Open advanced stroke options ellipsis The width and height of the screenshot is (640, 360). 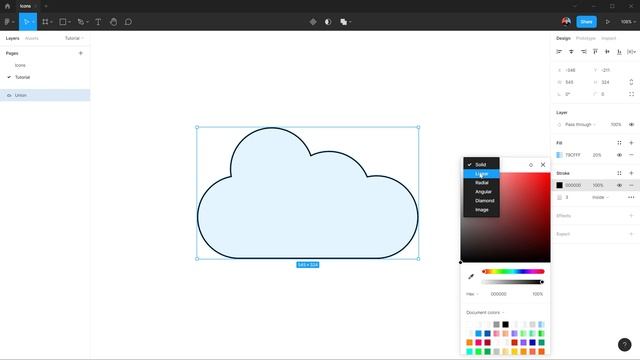point(631,197)
